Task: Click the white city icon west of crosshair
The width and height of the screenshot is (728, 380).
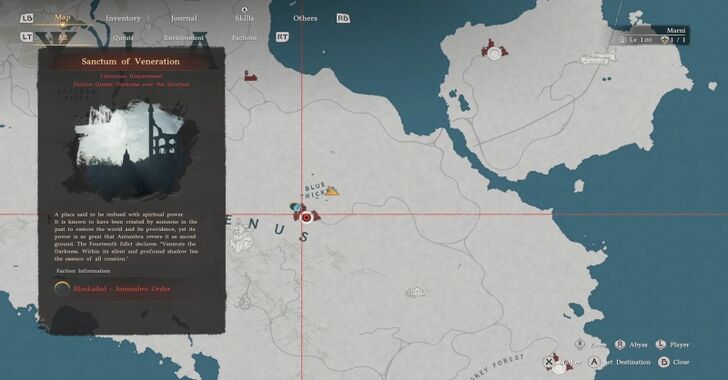Action: (242, 237)
